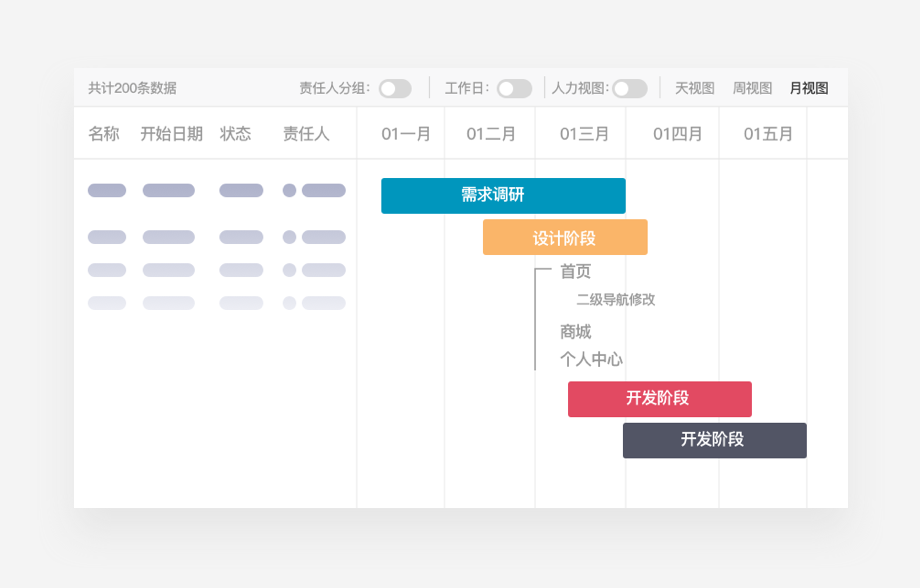Sort by 开始日期 column header
The height and width of the screenshot is (588, 920).
[171, 134]
